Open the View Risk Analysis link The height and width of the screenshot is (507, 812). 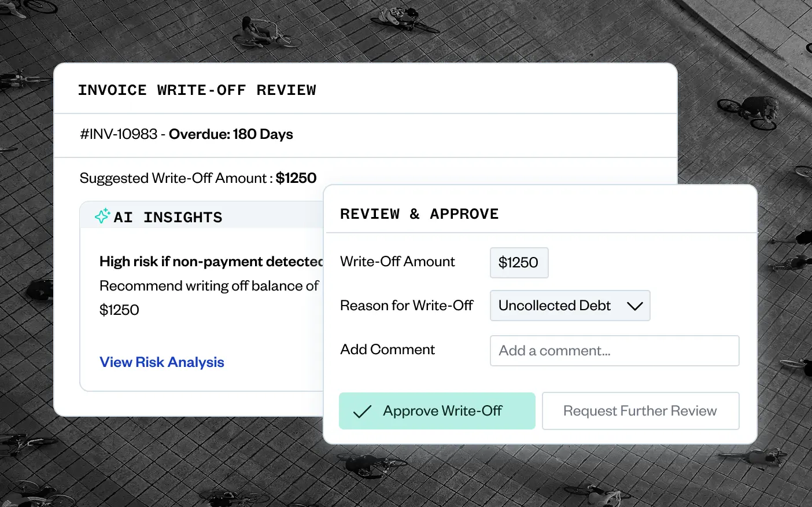tap(162, 362)
